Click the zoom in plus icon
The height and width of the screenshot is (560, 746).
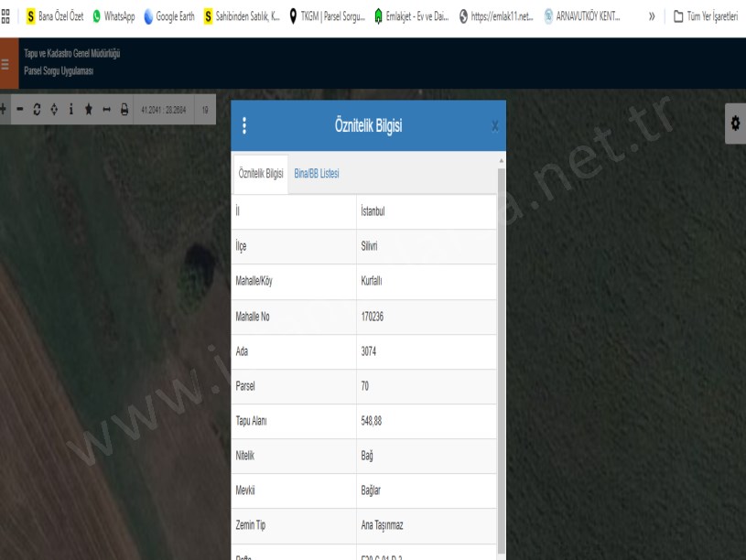click(x=3, y=109)
